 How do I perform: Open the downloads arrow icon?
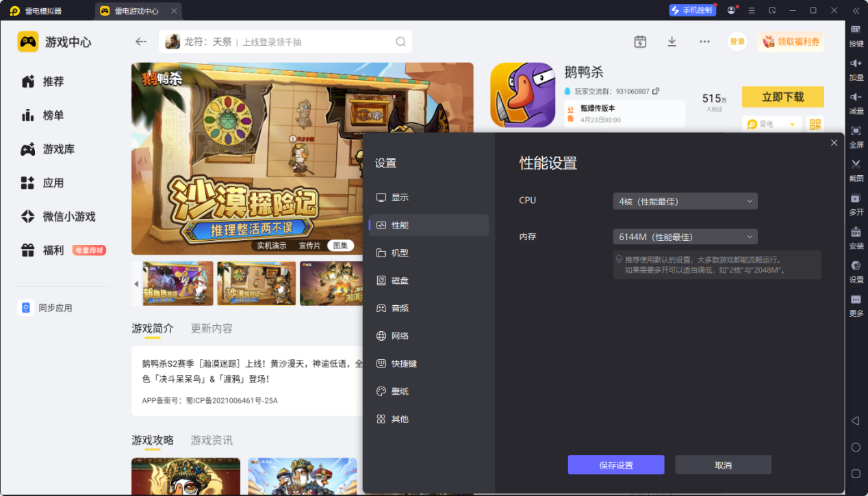pos(672,42)
